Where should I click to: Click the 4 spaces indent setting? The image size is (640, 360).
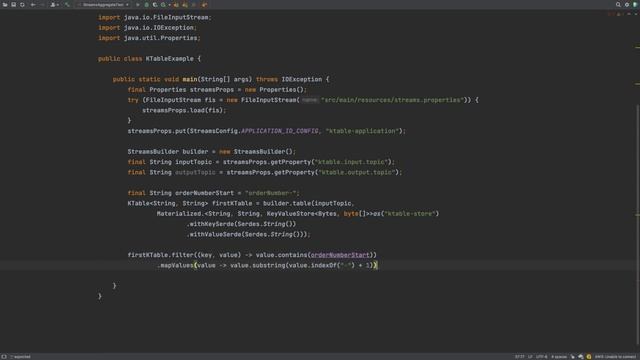coord(559,356)
